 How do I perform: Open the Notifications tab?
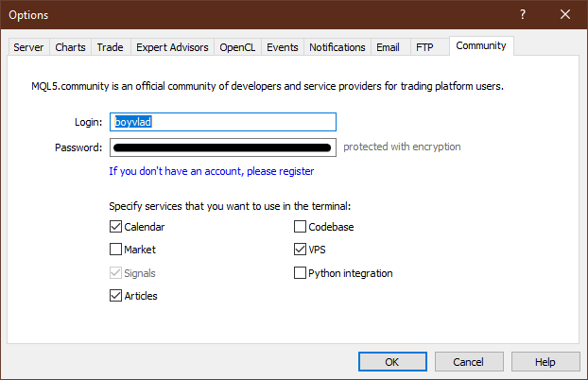337,47
